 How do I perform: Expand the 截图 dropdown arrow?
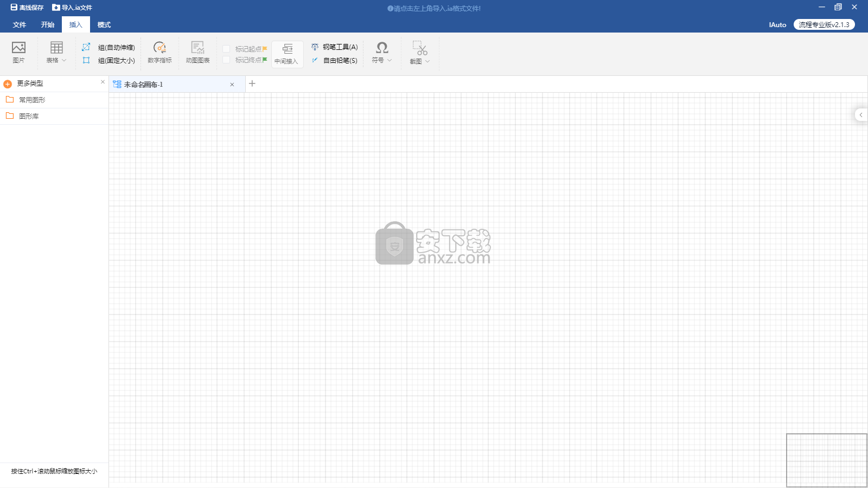click(427, 61)
